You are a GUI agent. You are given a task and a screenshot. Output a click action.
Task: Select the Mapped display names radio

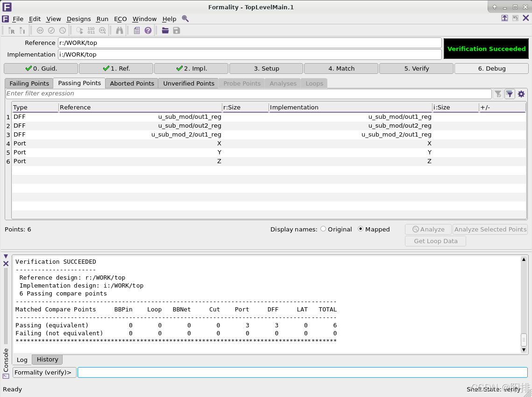click(361, 229)
